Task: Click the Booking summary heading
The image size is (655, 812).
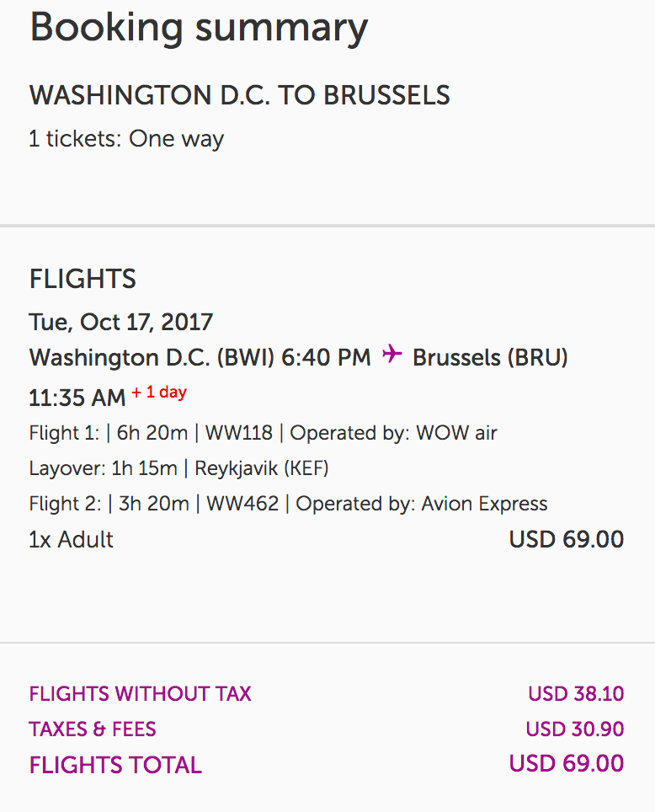Action: click(x=199, y=29)
